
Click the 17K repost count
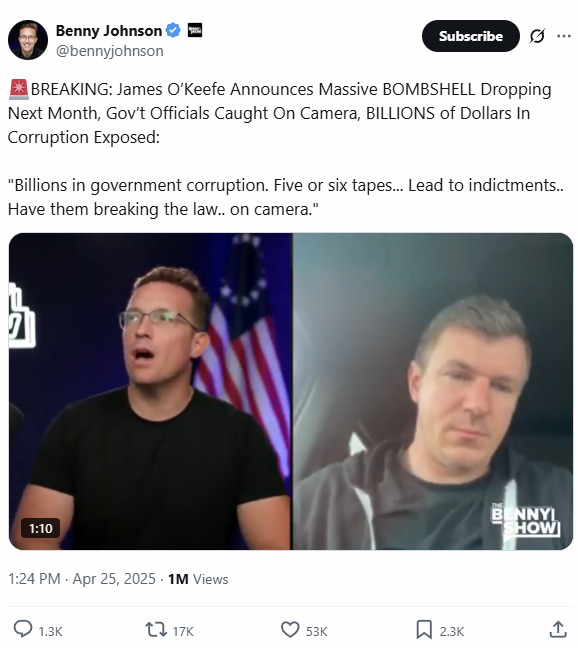183,631
